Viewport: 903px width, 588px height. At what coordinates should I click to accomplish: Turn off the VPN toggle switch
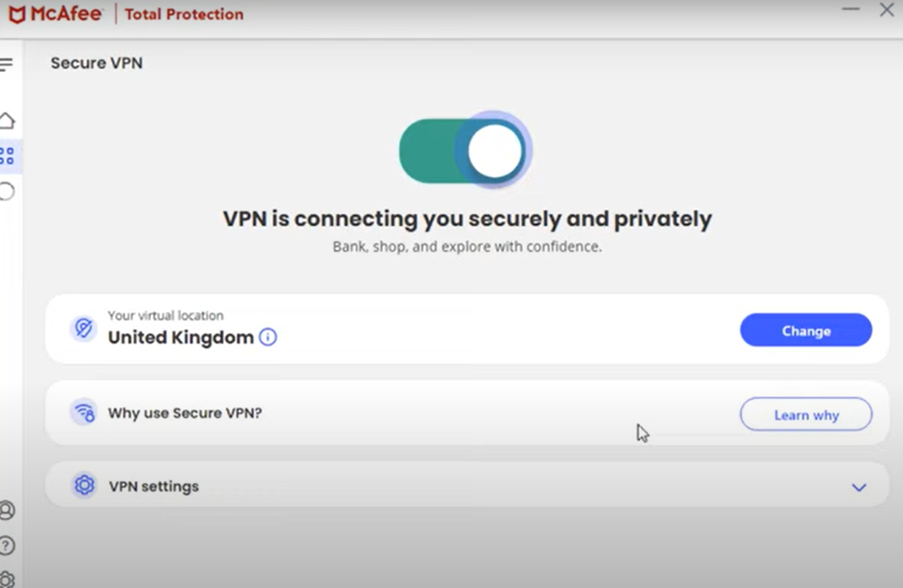[x=466, y=150]
